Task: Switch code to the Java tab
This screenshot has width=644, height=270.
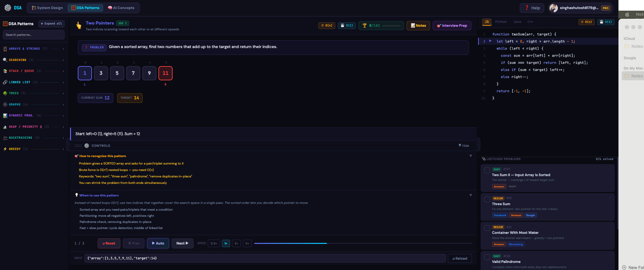Action: 517,22
